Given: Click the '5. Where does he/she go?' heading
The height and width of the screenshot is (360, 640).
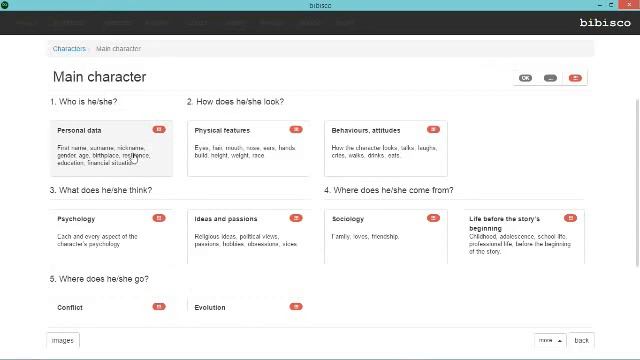Looking at the screenshot, I should [x=99, y=279].
